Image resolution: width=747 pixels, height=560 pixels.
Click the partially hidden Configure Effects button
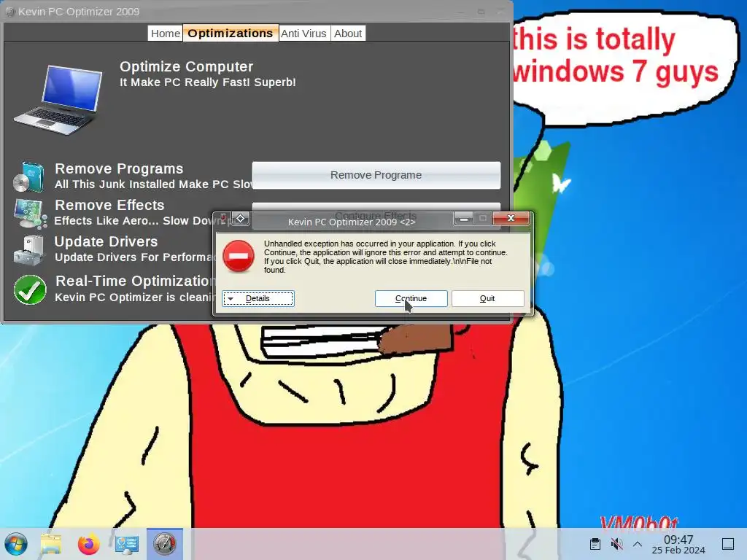(376, 207)
